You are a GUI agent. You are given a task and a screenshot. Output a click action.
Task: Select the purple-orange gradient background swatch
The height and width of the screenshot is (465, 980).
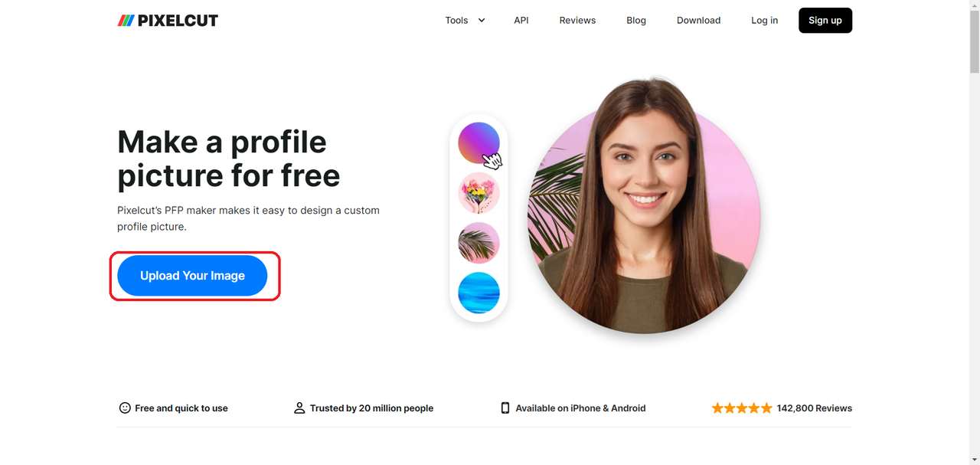click(x=479, y=142)
